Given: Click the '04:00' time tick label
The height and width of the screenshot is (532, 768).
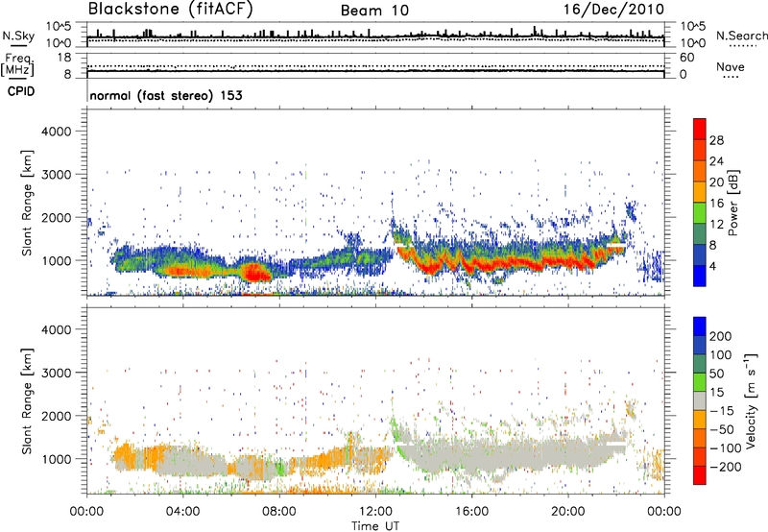Looking at the screenshot, I should [x=182, y=512].
